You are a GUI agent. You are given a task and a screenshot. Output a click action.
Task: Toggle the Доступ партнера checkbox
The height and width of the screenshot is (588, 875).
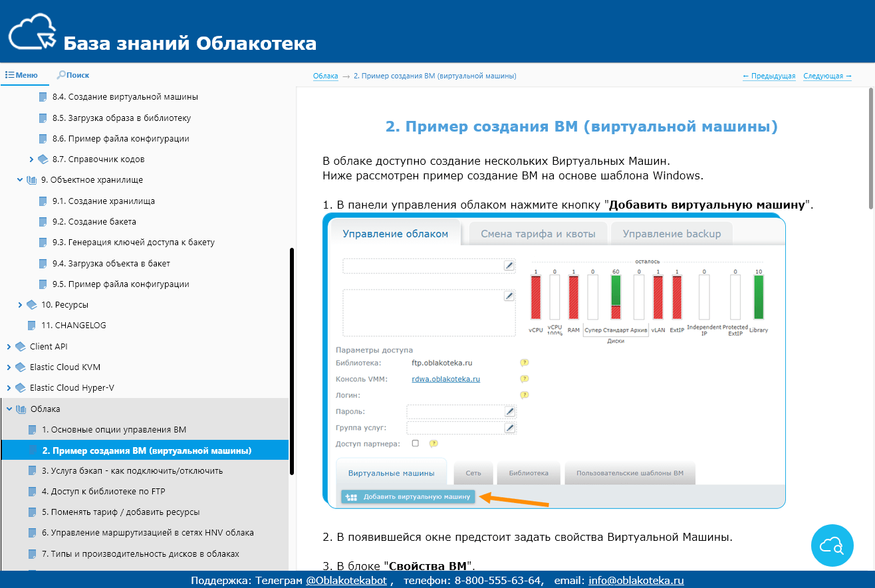416,443
